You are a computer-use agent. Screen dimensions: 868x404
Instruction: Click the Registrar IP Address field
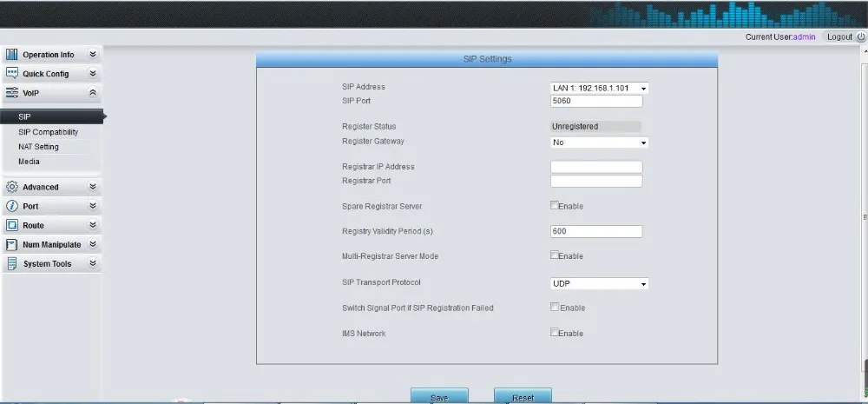596,167
